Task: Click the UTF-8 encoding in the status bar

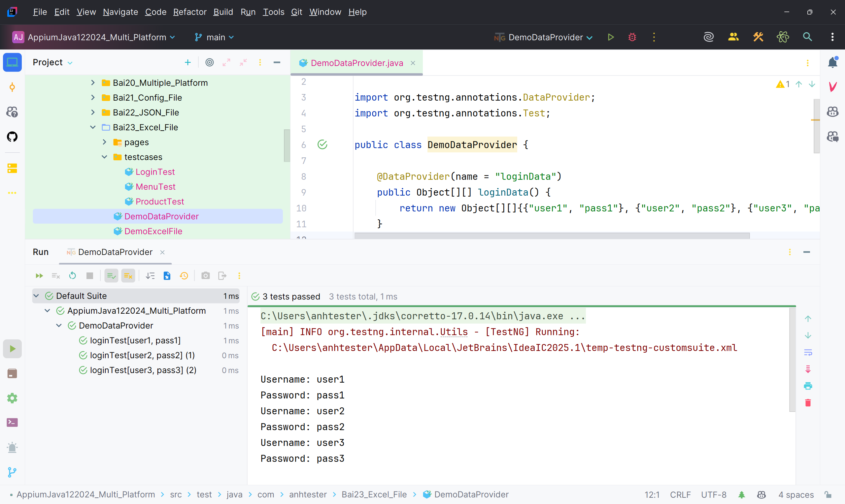Action: coord(714,495)
